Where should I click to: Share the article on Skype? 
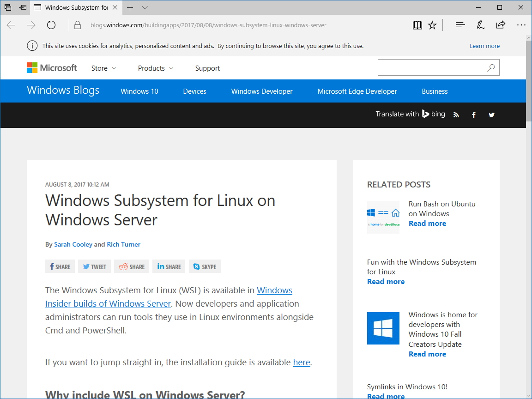tap(205, 266)
